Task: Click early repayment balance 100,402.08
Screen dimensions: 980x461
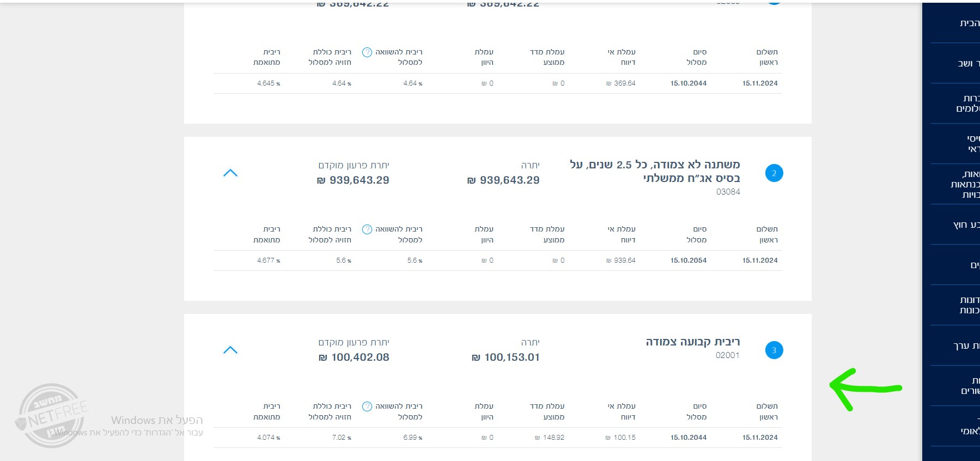Action: [x=354, y=357]
